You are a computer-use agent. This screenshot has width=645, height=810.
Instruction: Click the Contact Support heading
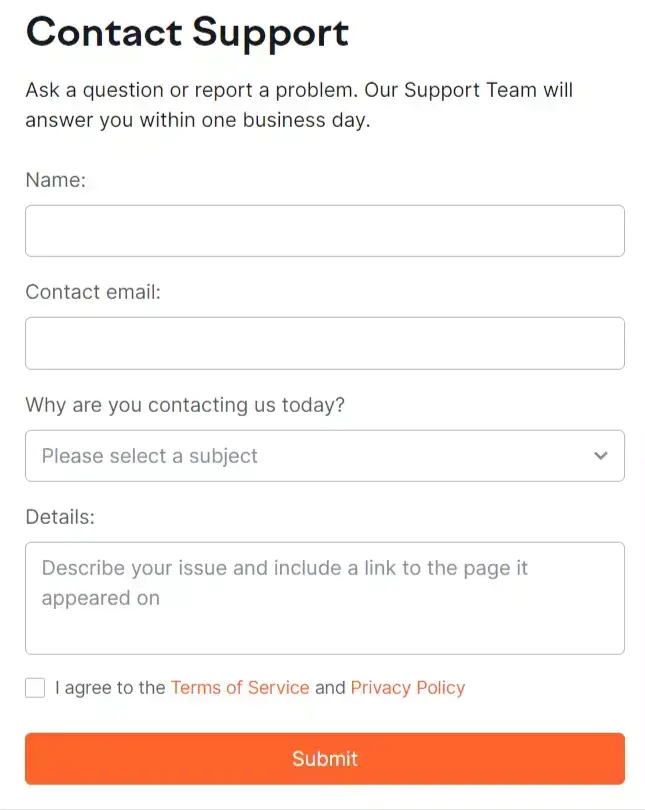[187, 33]
